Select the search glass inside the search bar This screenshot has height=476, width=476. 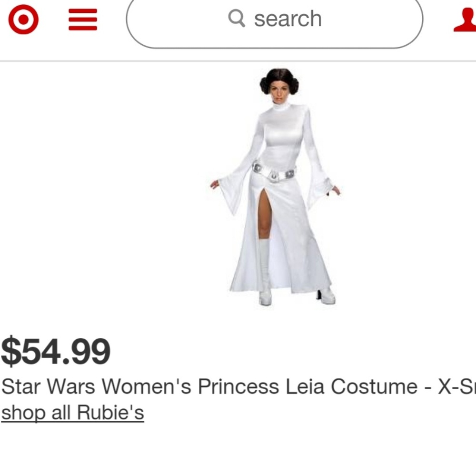[237, 20]
